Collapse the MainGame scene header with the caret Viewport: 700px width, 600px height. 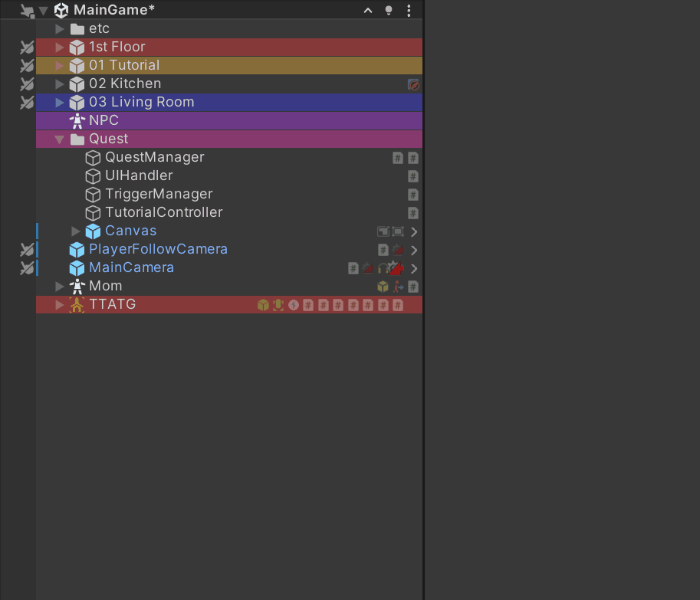coord(368,11)
